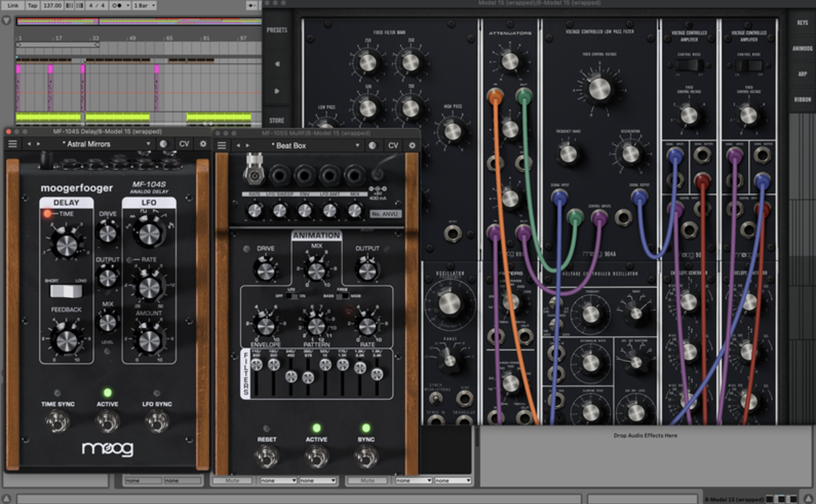Select the RIBBON tab in Model 15

(803, 100)
